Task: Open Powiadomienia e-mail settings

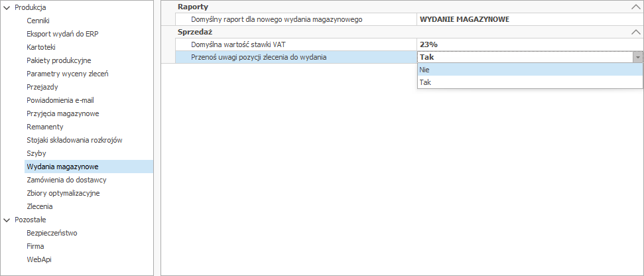Action: [64, 100]
